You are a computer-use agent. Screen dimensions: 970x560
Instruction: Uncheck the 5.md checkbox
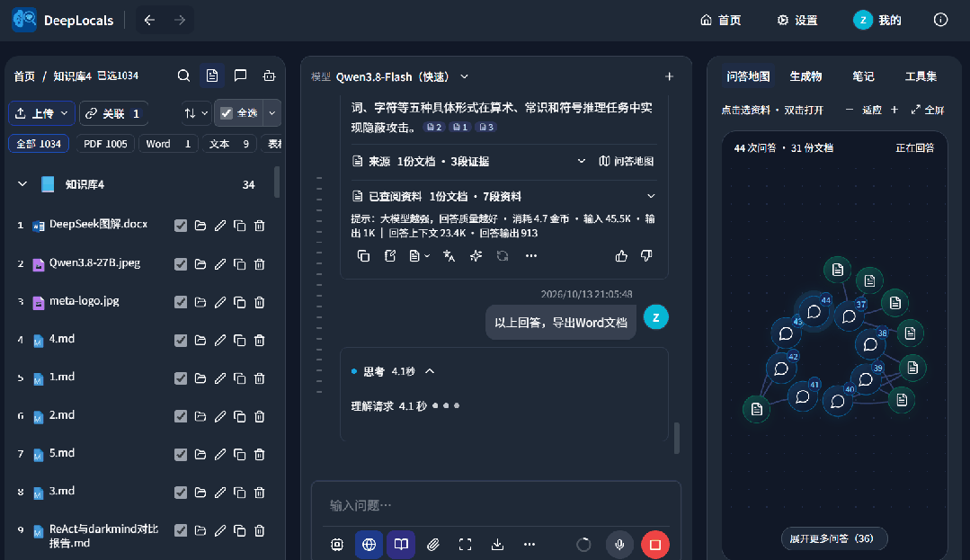pos(181,454)
